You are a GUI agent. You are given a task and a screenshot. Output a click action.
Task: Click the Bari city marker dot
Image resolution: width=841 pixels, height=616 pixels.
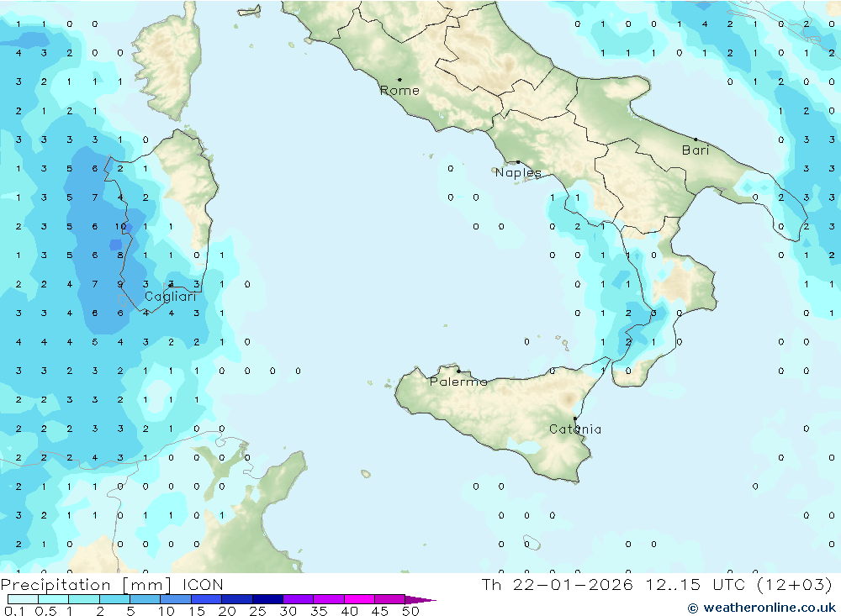(696, 140)
